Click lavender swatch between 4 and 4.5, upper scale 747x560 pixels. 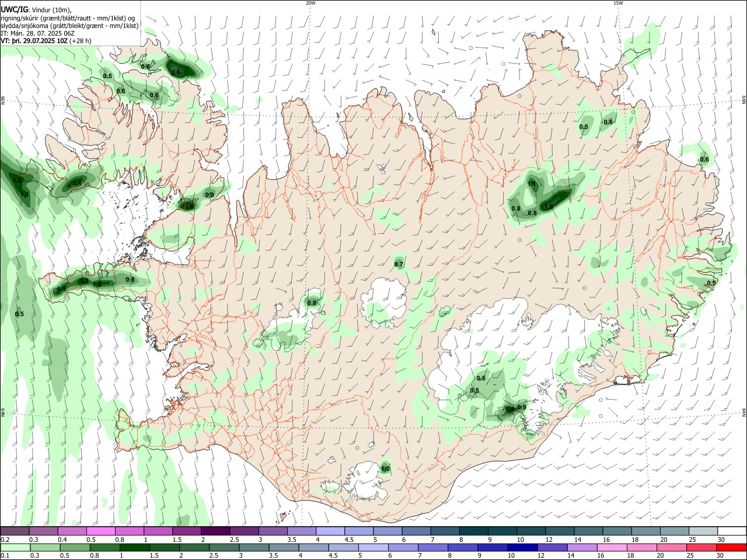point(330,531)
